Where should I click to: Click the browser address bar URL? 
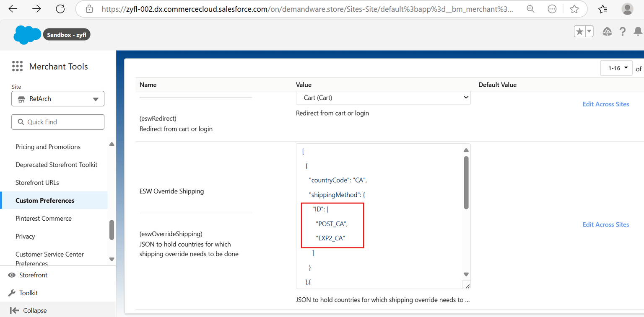pyautogui.click(x=308, y=9)
